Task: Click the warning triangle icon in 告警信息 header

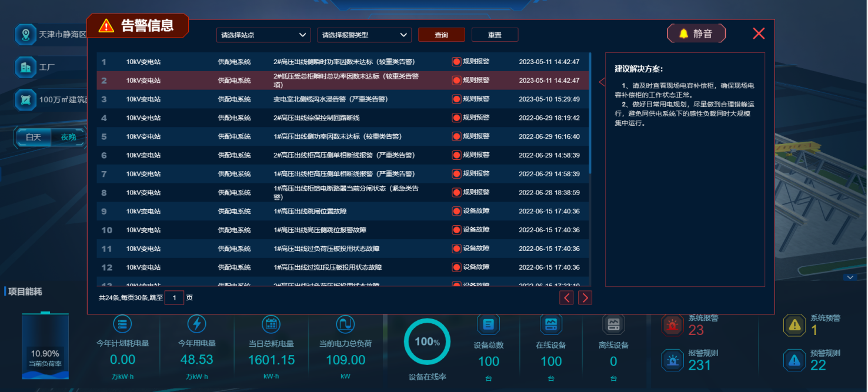Action: coord(106,25)
